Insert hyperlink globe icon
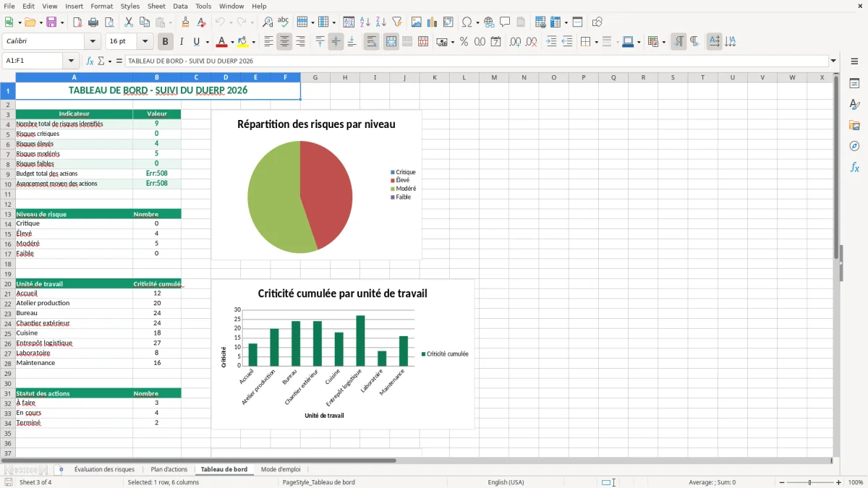 pos(489,22)
